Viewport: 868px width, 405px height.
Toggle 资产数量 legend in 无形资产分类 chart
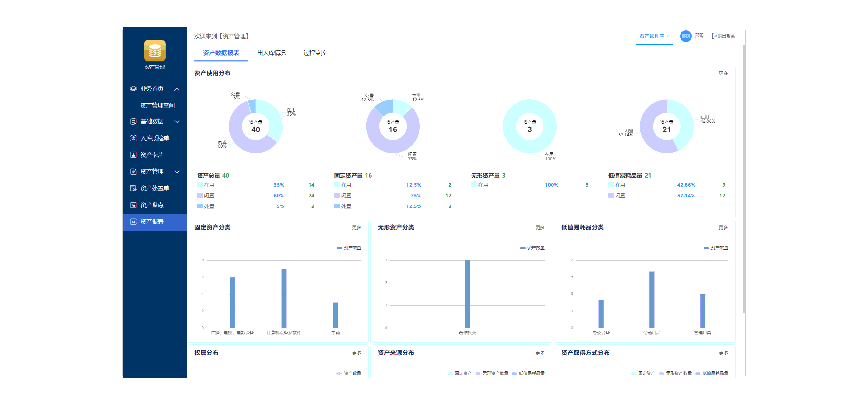(532, 248)
